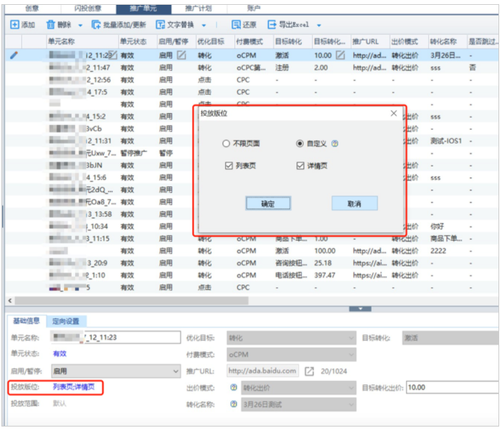504x430 pixels.
Task: Click the 文字替换 text replace icon
Action: point(159,25)
